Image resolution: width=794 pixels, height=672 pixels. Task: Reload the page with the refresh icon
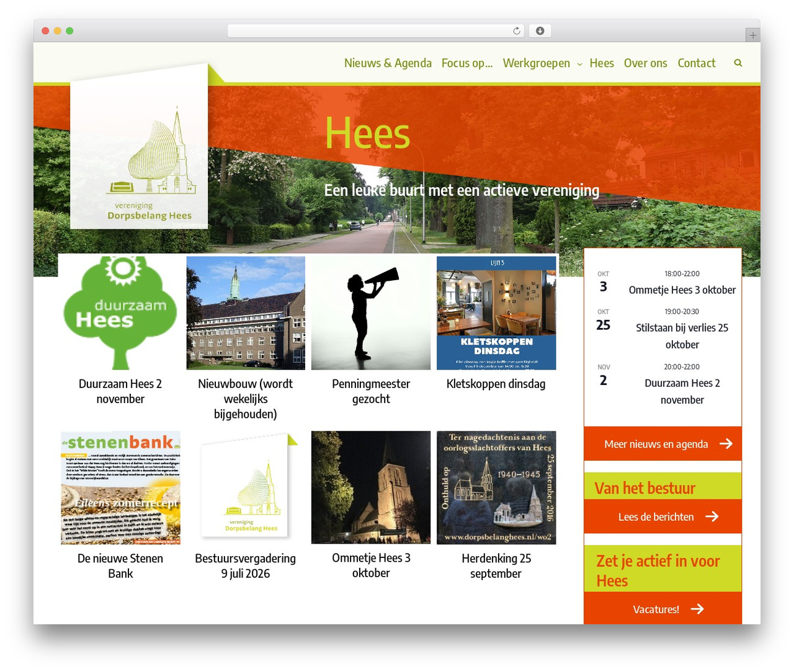[517, 31]
